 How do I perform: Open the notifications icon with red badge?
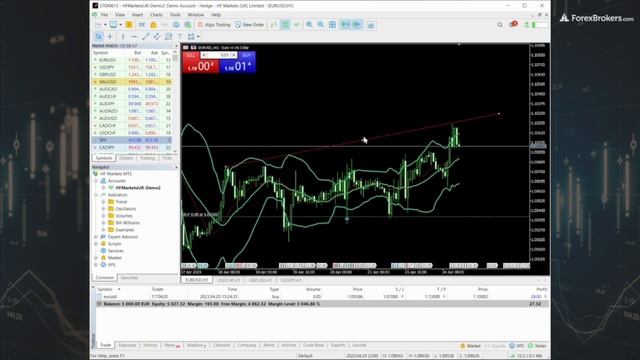point(513,24)
